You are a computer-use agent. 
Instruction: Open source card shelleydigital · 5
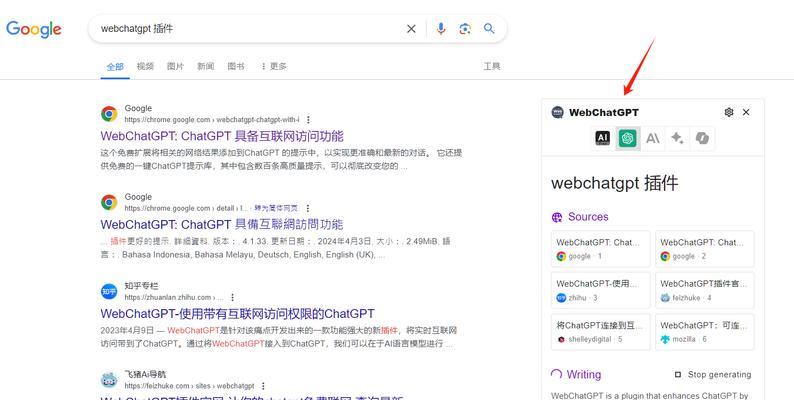[x=601, y=332]
